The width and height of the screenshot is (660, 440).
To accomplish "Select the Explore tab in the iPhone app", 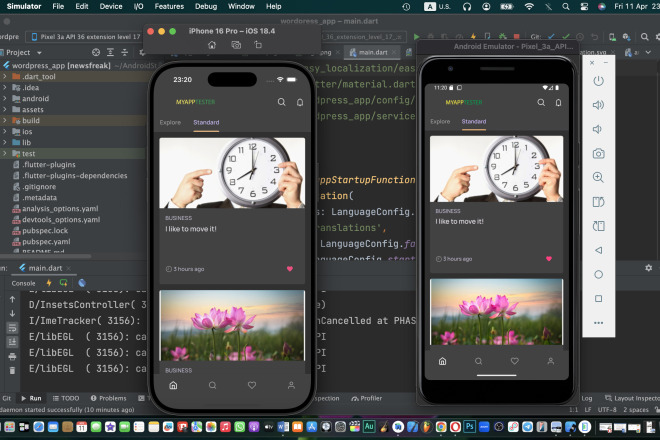I will (x=170, y=122).
